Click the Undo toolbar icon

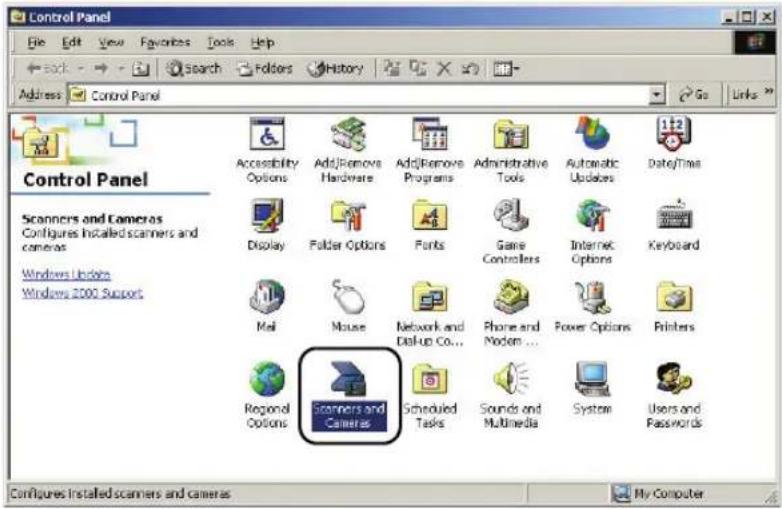pyautogui.click(x=470, y=68)
